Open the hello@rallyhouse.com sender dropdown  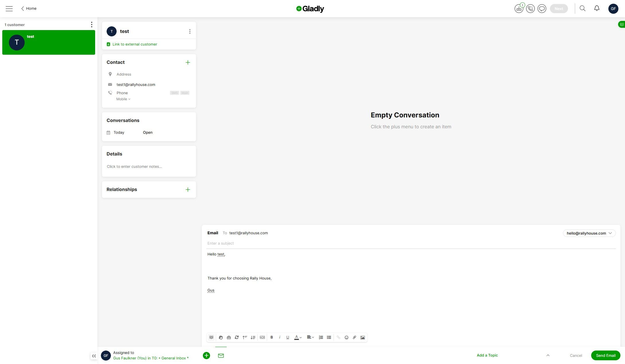point(589,233)
